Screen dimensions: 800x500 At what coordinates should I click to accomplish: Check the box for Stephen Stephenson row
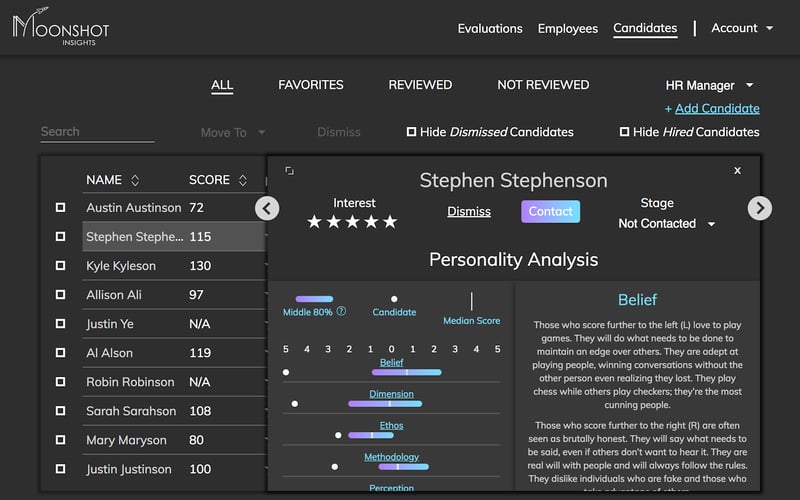click(60, 236)
